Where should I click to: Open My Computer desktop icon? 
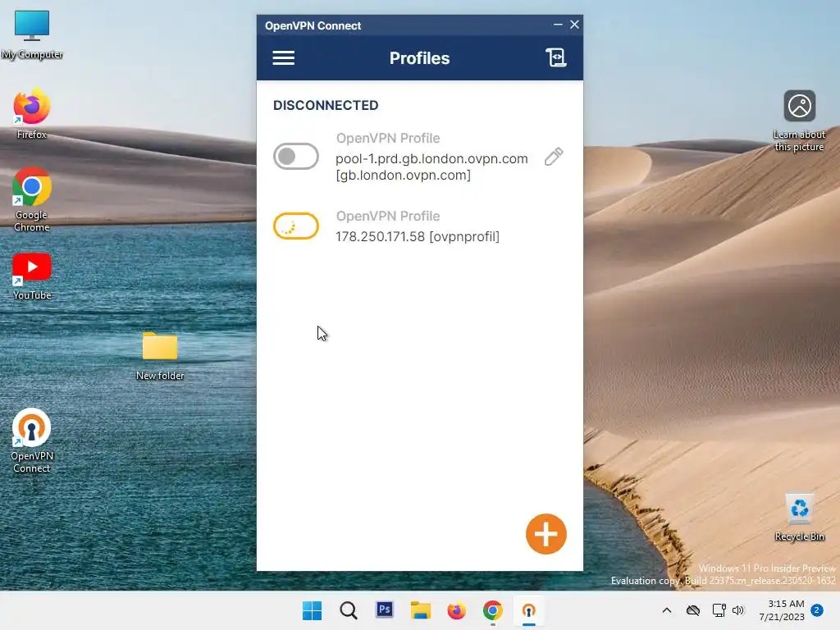click(32, 34)
